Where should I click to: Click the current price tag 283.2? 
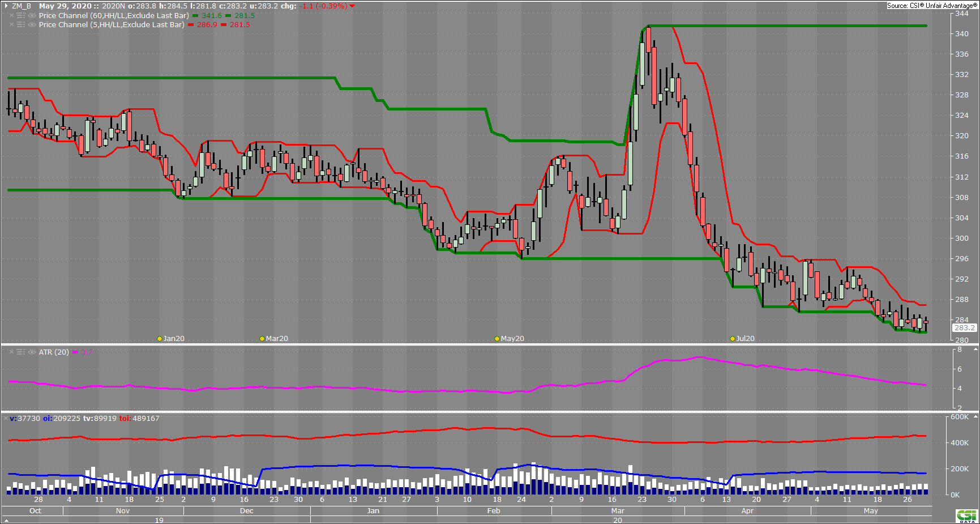pos(965,328)
